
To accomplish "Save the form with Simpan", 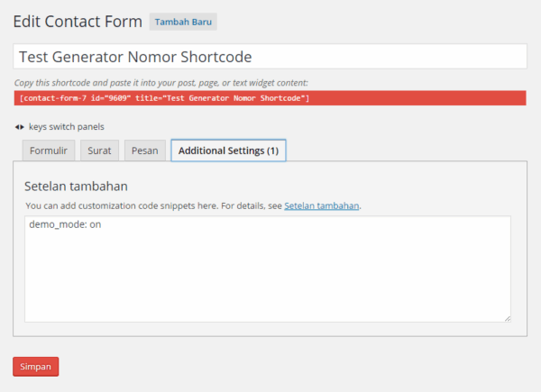I will 35,367.
